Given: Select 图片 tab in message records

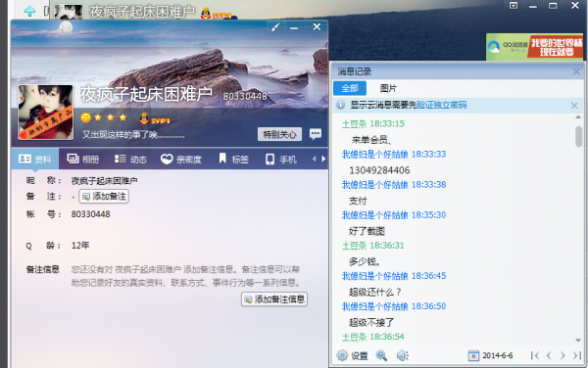Looking at the screenshot, I should pos(388,88).
